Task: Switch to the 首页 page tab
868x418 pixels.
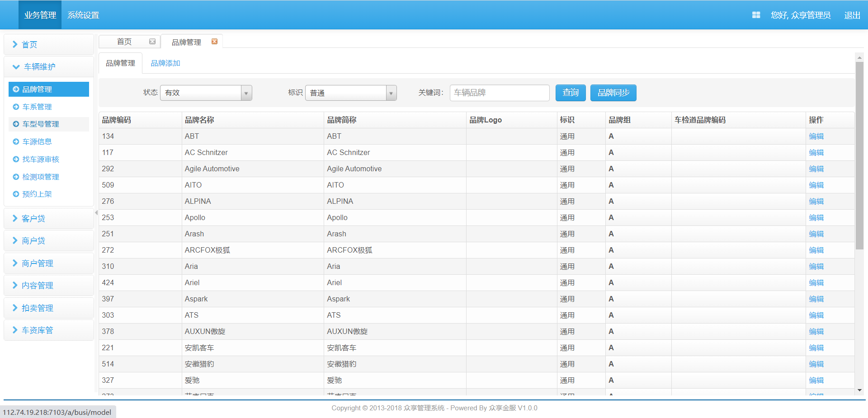Action: coord(124,42)
